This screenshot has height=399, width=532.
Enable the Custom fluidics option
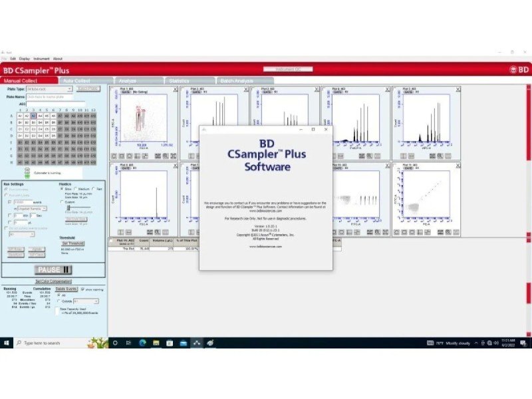click(x=61, y=202)
